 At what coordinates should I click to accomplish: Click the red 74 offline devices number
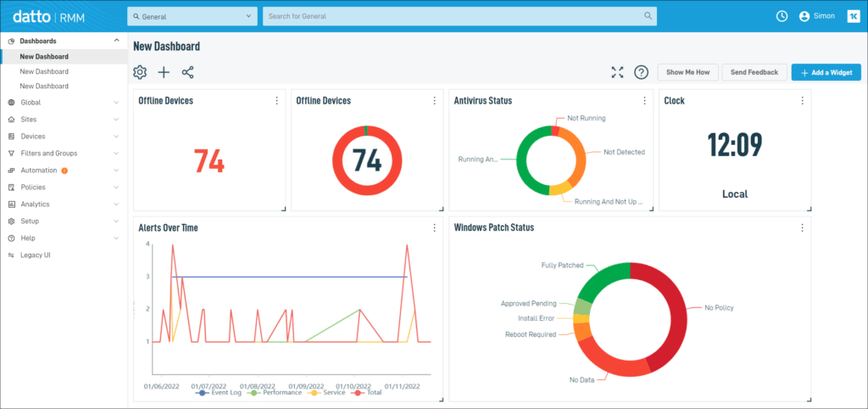click(x=209, y=162)
